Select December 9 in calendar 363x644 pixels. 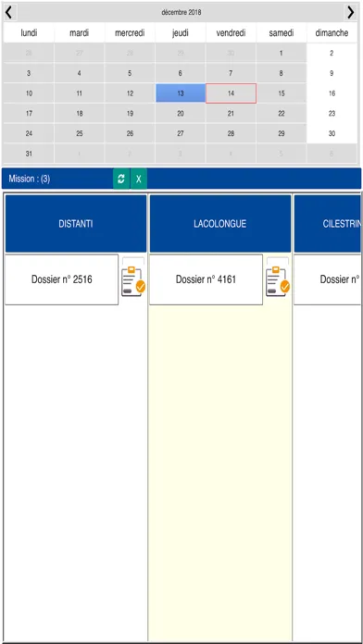tap(332, 73)
